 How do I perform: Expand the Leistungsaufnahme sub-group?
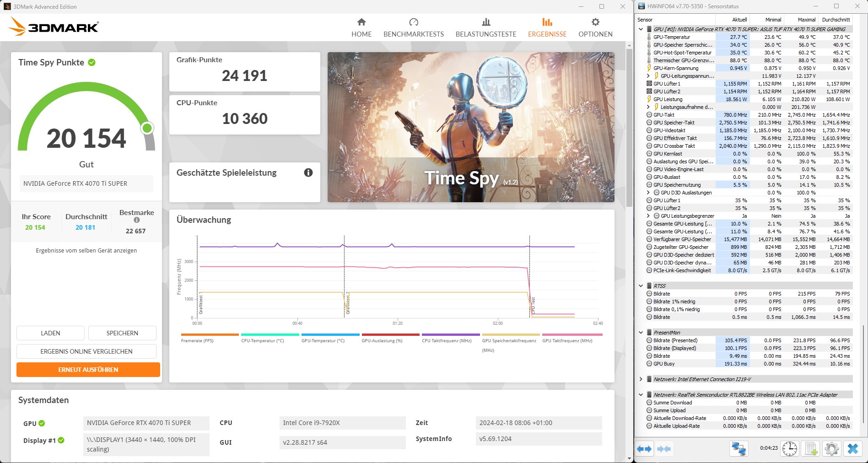tap(648, 107)
